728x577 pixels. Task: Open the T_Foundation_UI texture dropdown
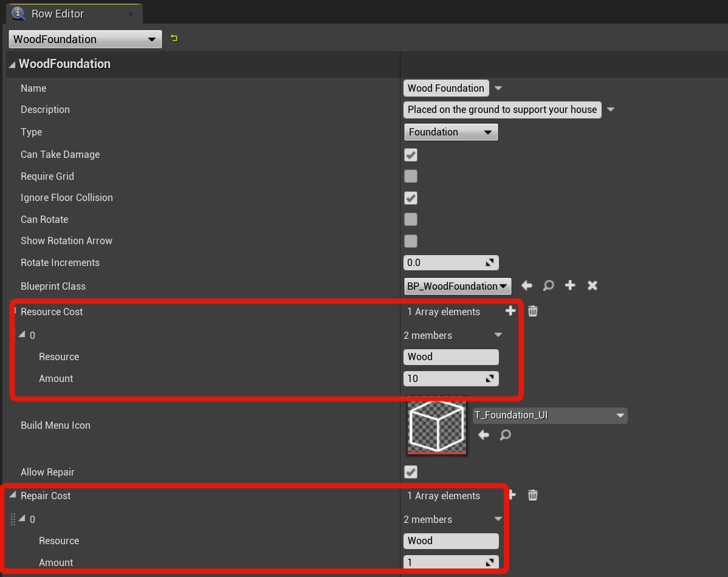(x=549, y=415)
